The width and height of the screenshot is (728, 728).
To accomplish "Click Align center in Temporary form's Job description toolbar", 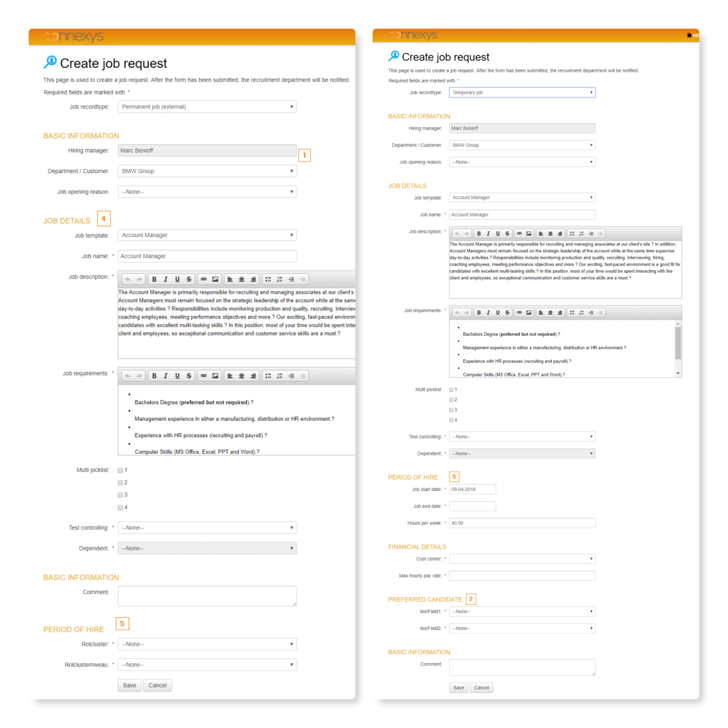I will click(550, 234).
